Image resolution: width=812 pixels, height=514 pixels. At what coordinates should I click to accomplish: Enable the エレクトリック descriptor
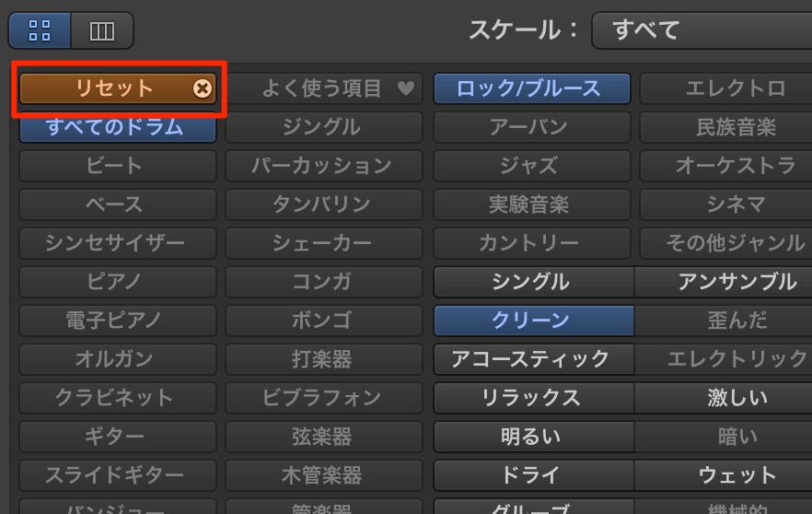(724, 359)
